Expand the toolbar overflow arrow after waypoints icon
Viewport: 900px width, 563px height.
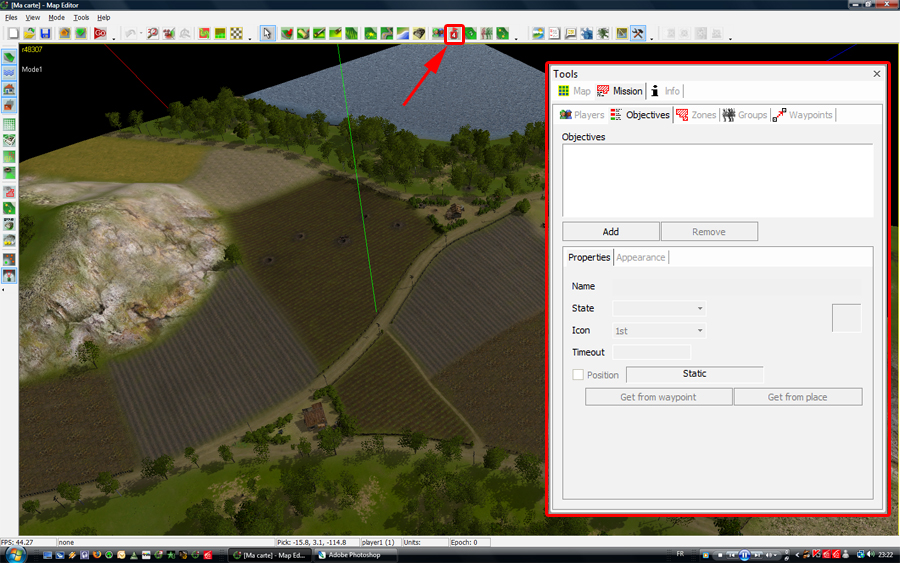516,38
